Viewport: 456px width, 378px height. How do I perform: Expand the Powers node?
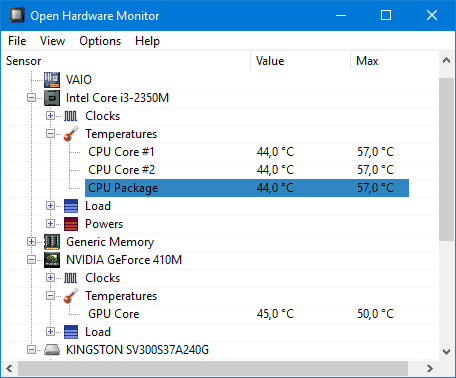pyautogui.click(x=50, y=224)
